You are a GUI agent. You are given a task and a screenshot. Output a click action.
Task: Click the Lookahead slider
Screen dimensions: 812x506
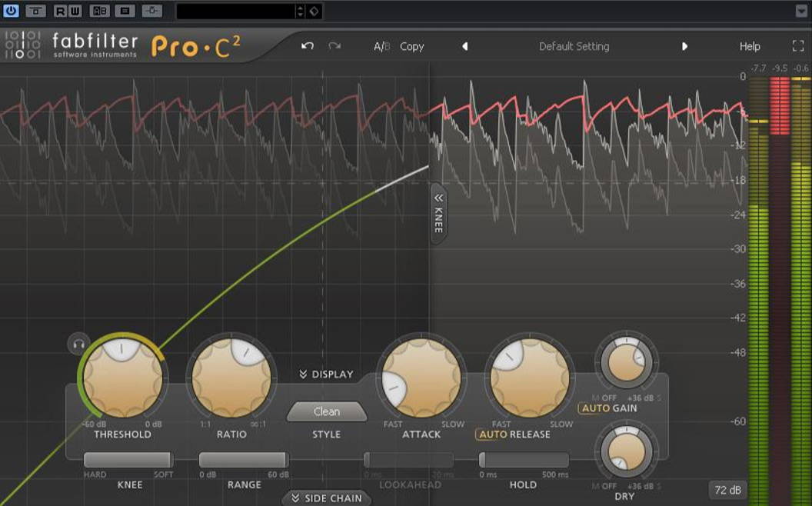(x=409, y=459)
